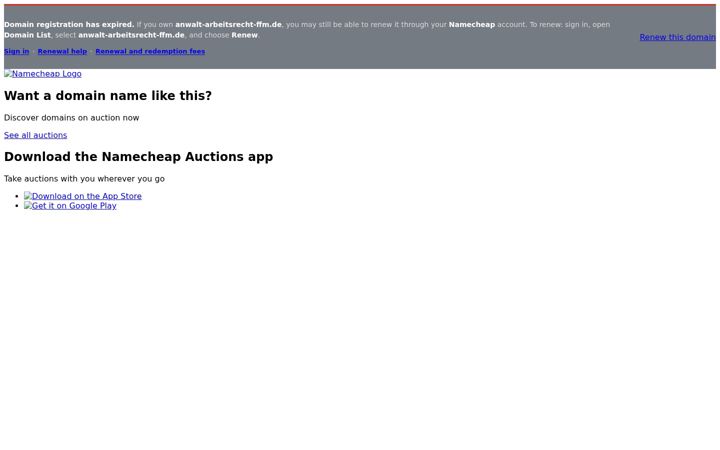This screenshot has width=720, height=450.
Task: Click 'Domain registration has expired.' text
Action: click(x=69, y=24)
